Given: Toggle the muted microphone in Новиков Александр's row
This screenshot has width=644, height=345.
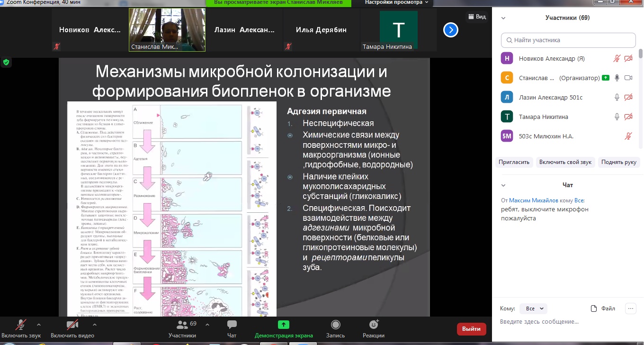Looking at the screenshot, I should pyautogui.click(x=617, y=58).
